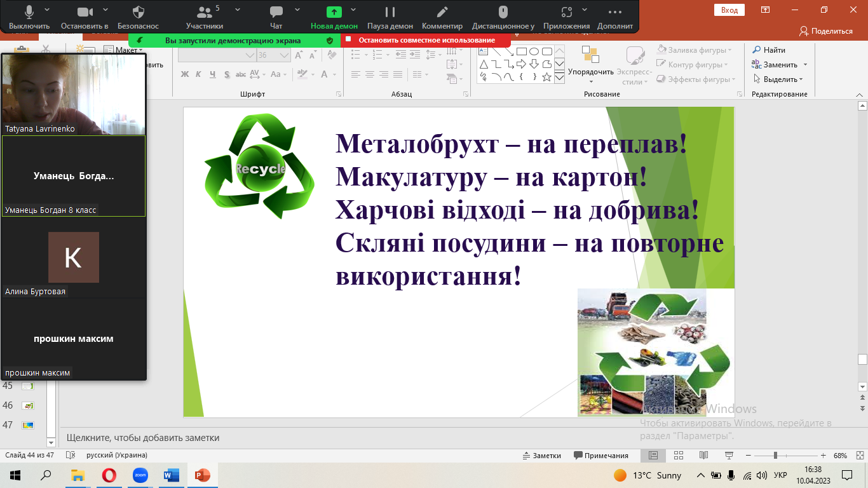Open the participants panel in Zoom
868x488 pixels.
(x=205, y=17)
